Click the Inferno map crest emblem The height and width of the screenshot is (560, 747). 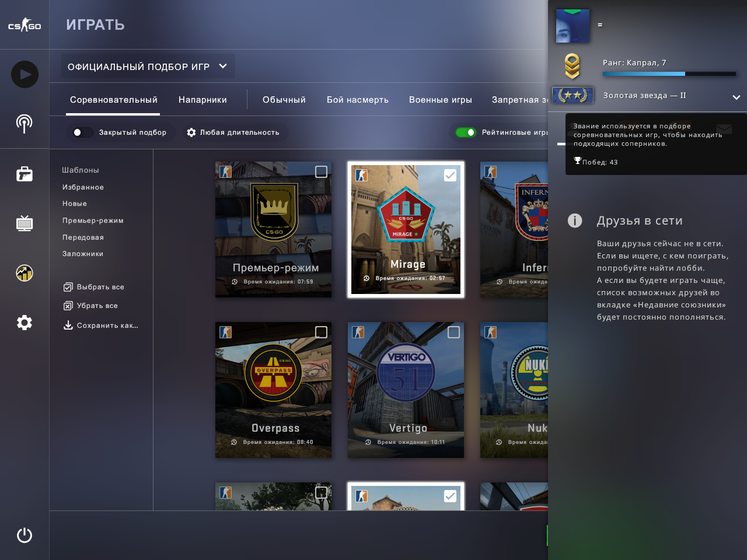coord(532,212)
